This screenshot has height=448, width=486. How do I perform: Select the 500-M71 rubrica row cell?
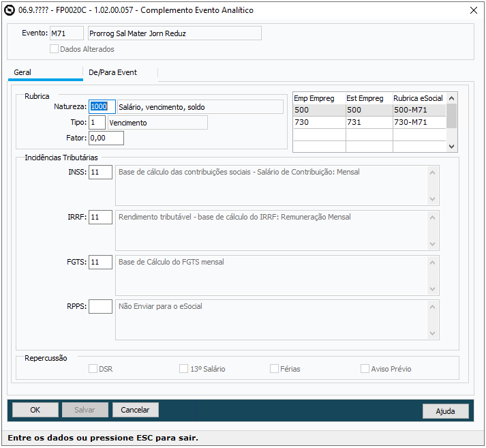419,110
